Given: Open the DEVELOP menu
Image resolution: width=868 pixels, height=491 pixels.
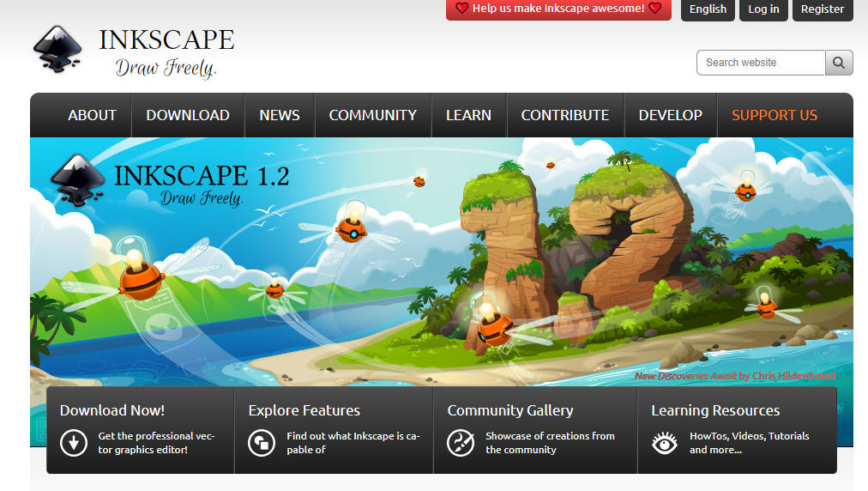Looking at the screenshot, I should pos(671,115).
